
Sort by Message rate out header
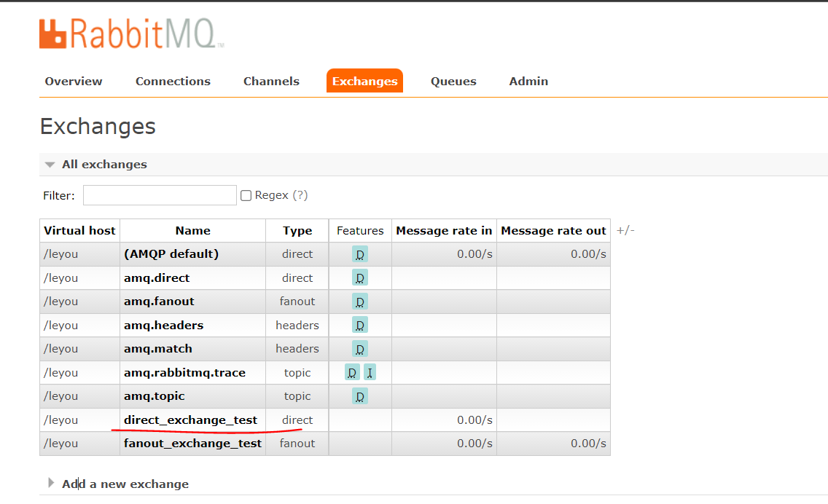(x=553, y=231)
